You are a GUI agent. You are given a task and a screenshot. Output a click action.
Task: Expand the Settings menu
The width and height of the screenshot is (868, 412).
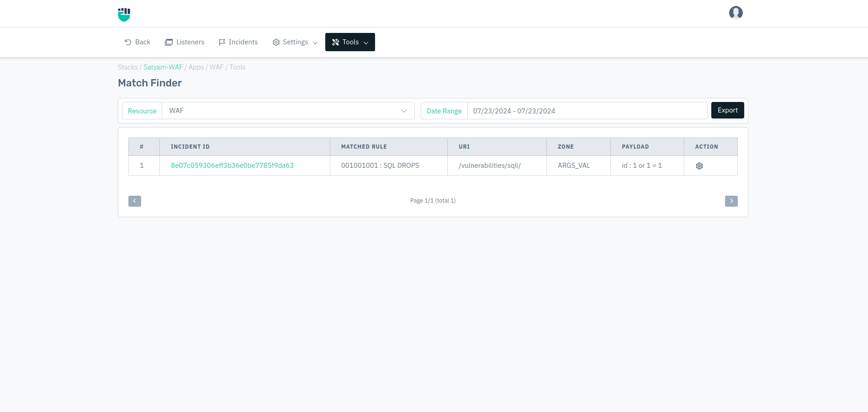click(x=295, y=42)
